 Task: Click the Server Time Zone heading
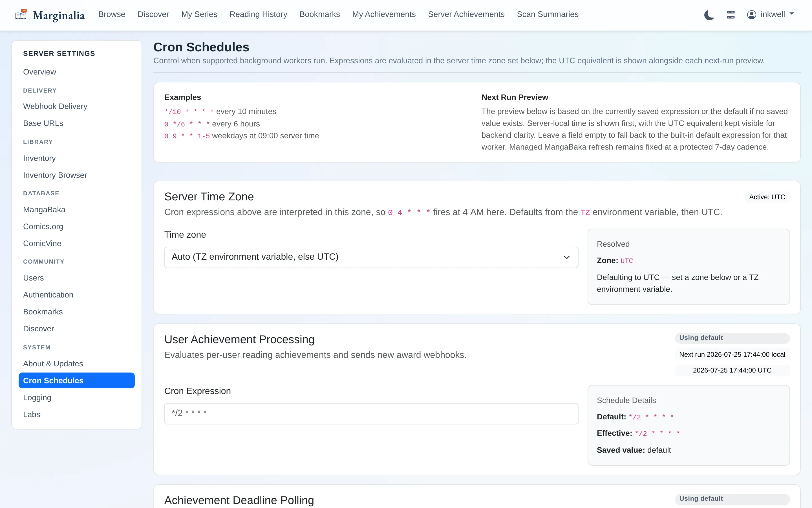click(x=209, y=196)
